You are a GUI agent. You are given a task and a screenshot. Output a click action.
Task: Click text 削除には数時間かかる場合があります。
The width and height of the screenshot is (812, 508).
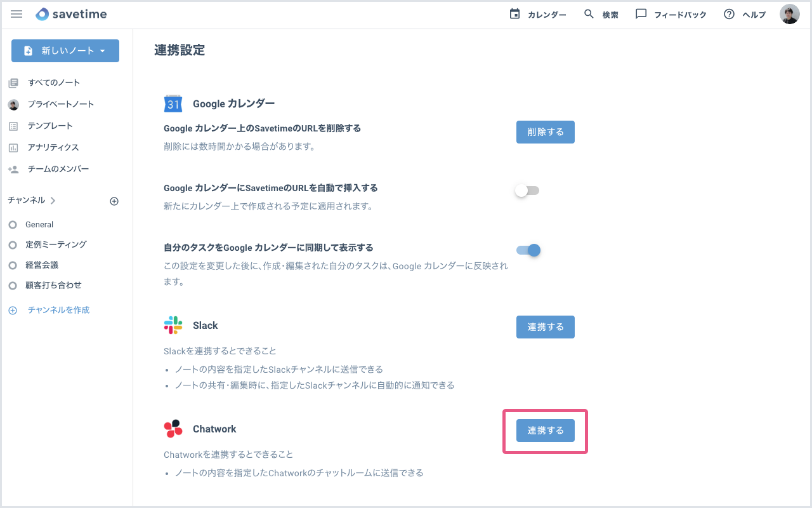[x=240, y=147]
